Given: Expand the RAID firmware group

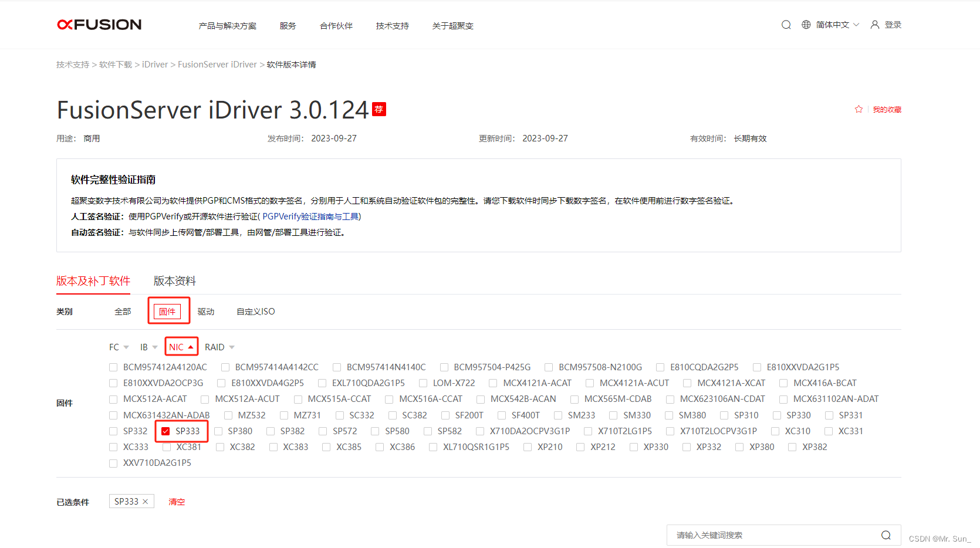Looking at the screenshot, I should 219,347.
